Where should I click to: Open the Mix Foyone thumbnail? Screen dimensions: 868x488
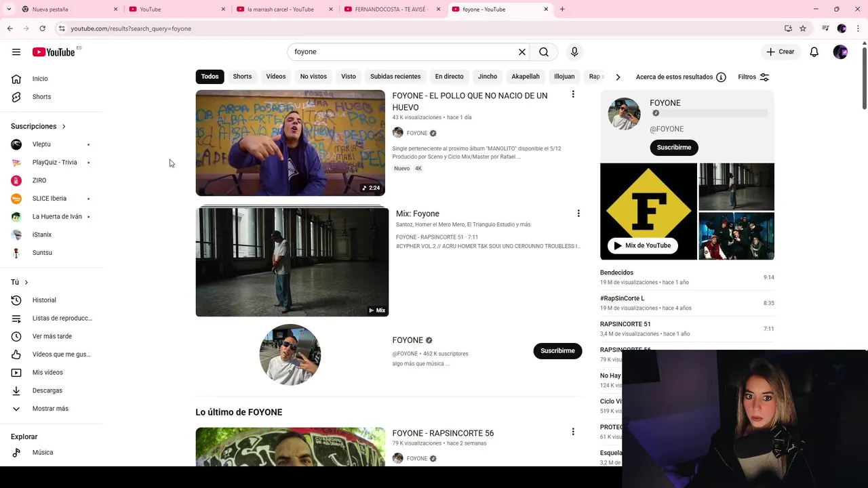(x=292, y=262)
